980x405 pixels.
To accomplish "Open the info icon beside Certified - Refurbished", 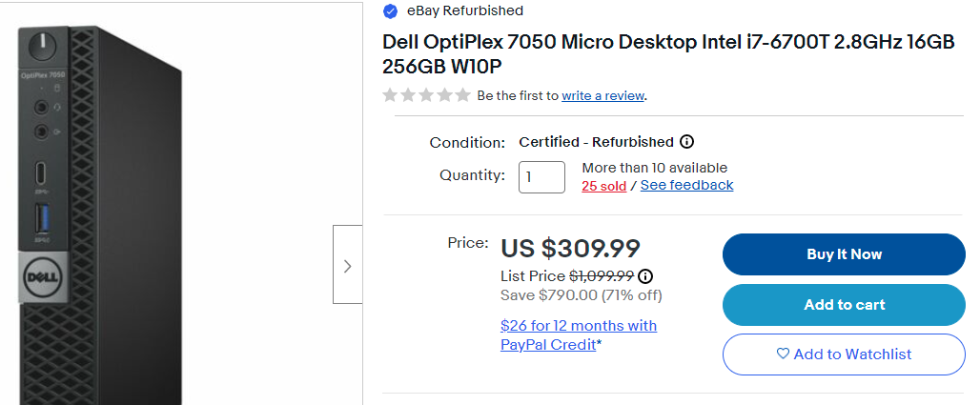I will [686, 142].
